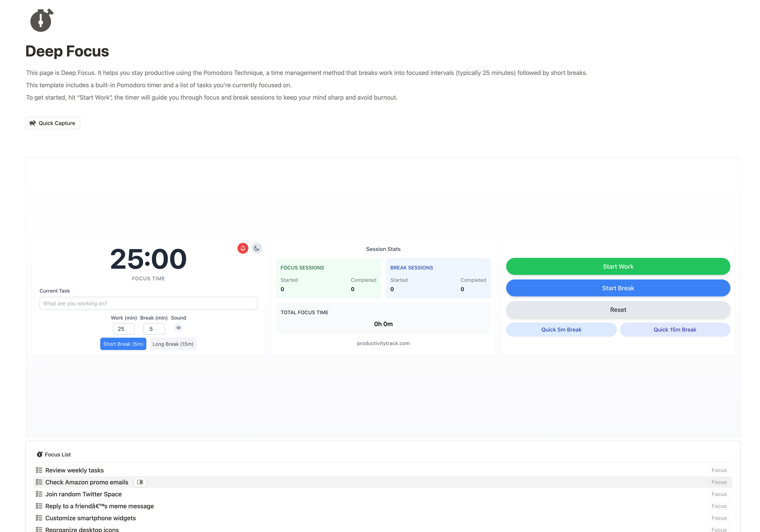Viewport: 760px width, 532px height.
Task: Click checklist icon beside the friend's meme reply task
Action: pos(39,506)
